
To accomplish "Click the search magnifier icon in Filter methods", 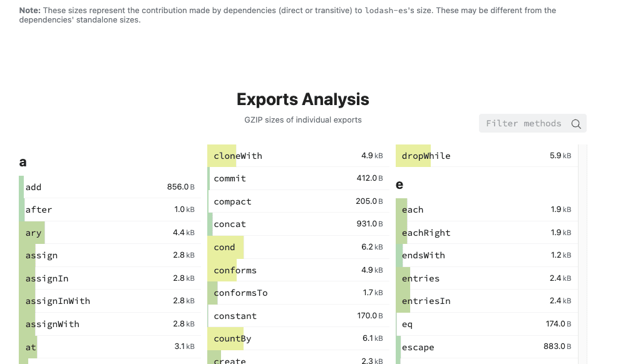I will point(575,123).
